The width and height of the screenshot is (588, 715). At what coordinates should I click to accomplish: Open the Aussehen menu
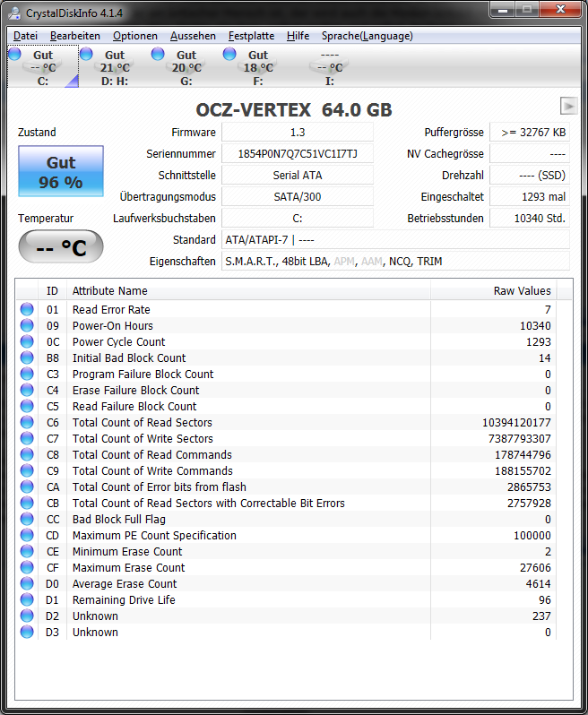(x=193, y=36)
